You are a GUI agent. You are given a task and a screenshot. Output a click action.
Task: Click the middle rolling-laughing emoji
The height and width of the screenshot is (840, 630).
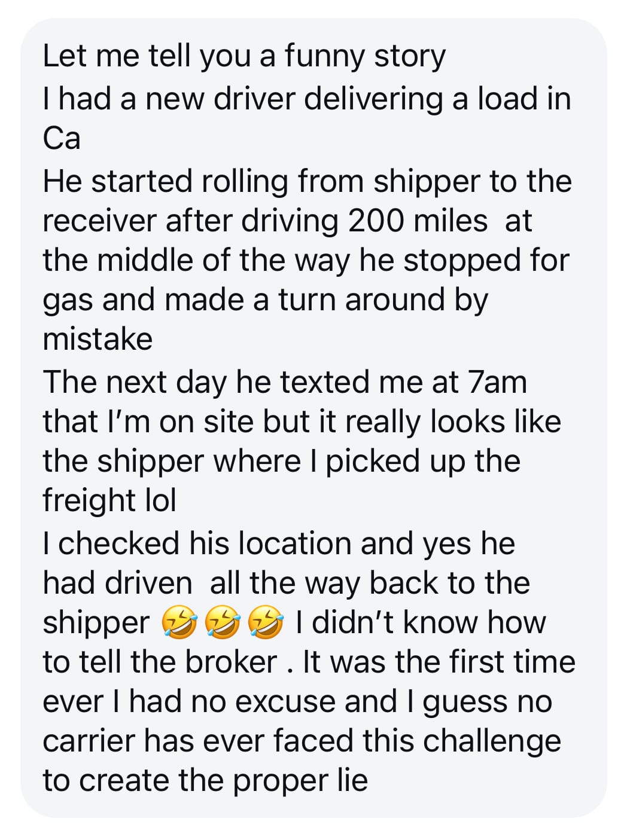[222, 622]
